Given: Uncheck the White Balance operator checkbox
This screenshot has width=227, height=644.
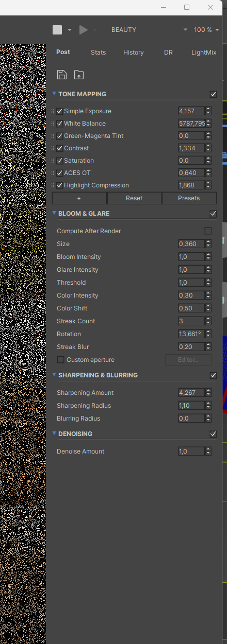Looking at the screenshot, I should click(x=60, y=124).
